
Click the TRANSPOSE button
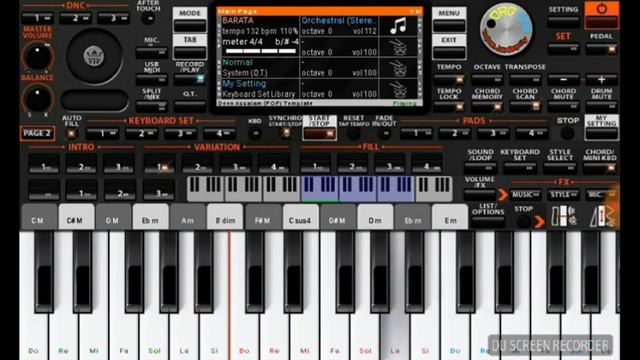point(525,79)
